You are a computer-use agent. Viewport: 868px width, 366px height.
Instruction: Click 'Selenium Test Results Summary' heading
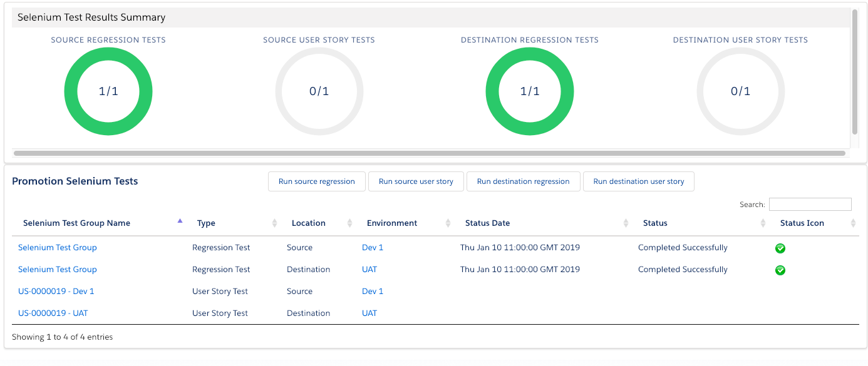coord(91,18)
